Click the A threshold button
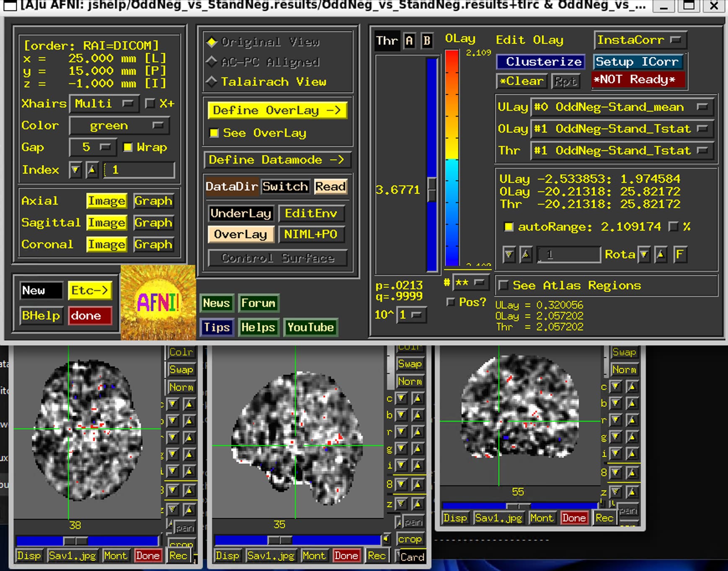 click(409, 41)
